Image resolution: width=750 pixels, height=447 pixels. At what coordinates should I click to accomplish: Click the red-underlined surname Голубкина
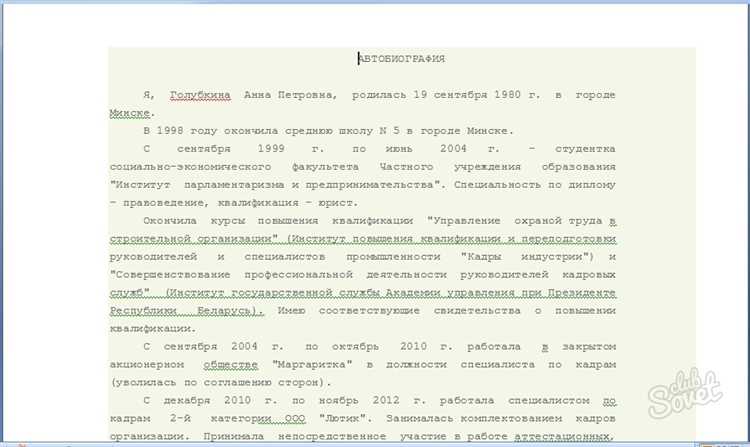coord(200,95)
